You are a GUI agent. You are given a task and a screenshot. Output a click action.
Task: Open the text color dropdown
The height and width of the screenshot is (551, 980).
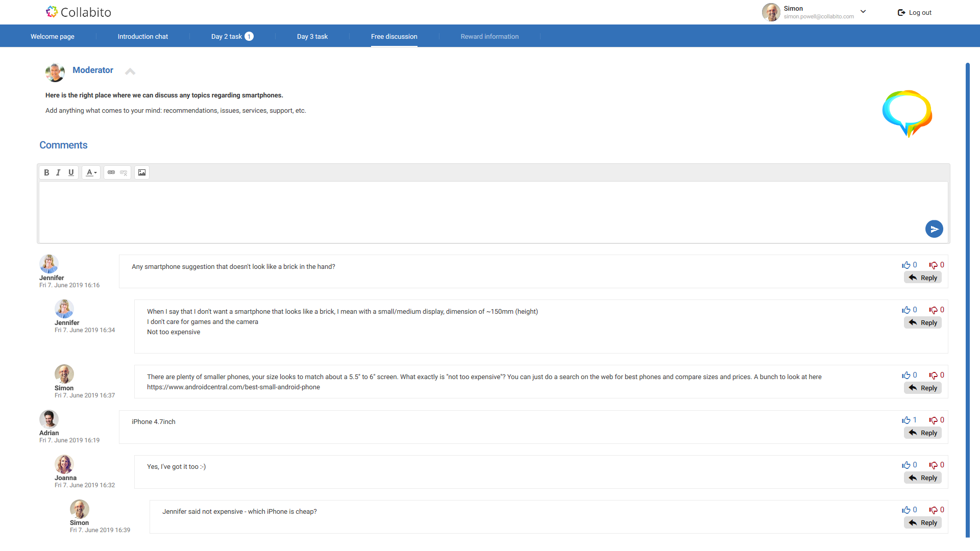[x=91, y=172]
